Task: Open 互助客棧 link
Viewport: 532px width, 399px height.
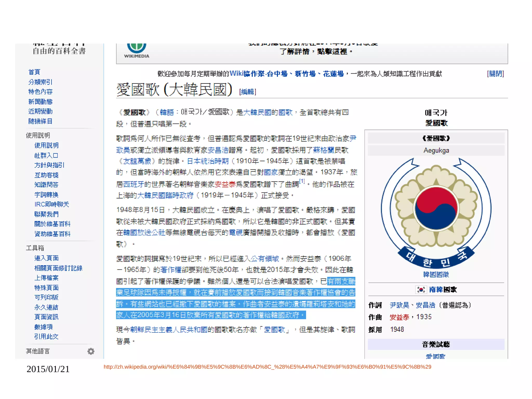Action: (46, 175)
